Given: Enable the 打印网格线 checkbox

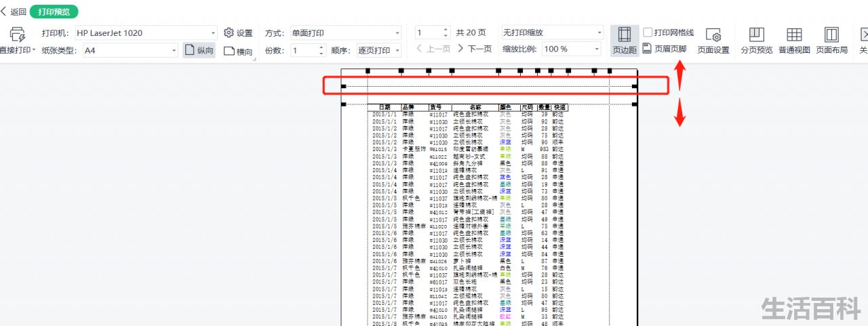Looking at the screenshot, I should [x=648, y=33].
